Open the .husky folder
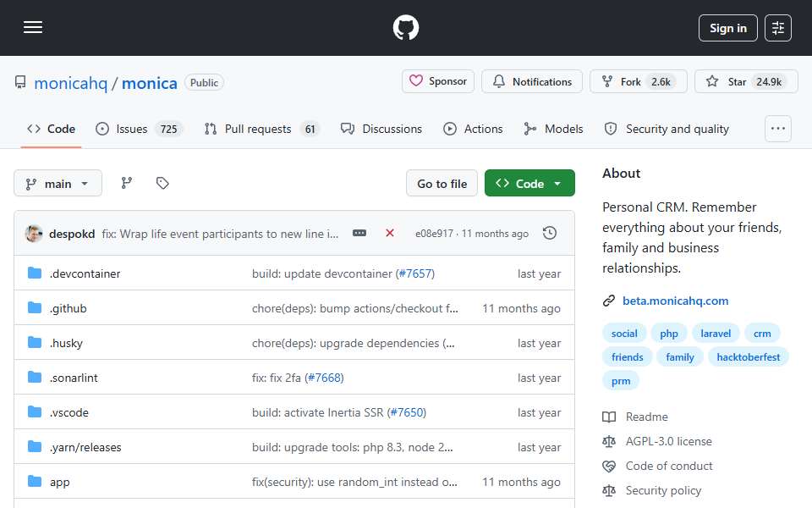The image size is (812, 508). (66, 343)
